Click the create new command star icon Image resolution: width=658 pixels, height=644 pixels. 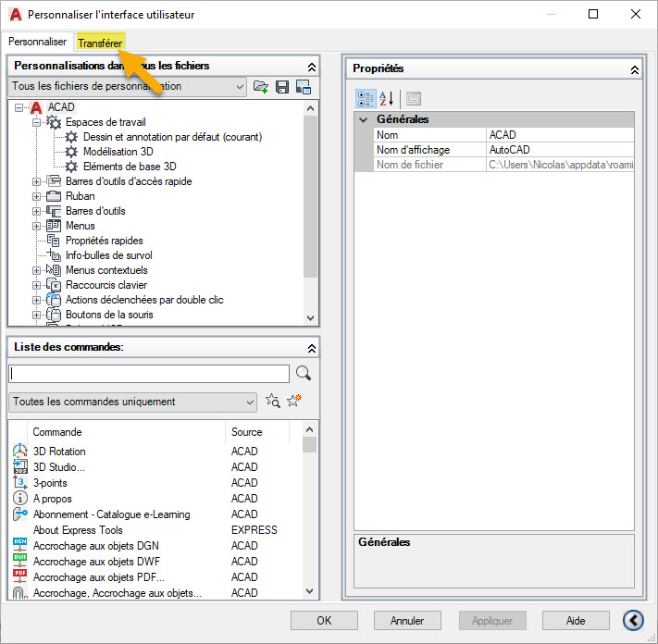point(294,401)
